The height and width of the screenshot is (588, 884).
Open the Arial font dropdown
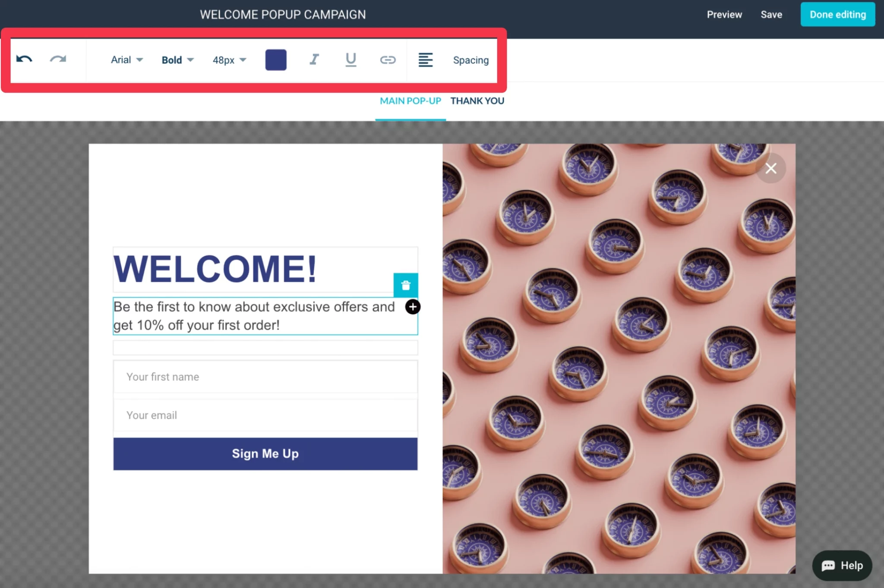(x=126, y=60)
